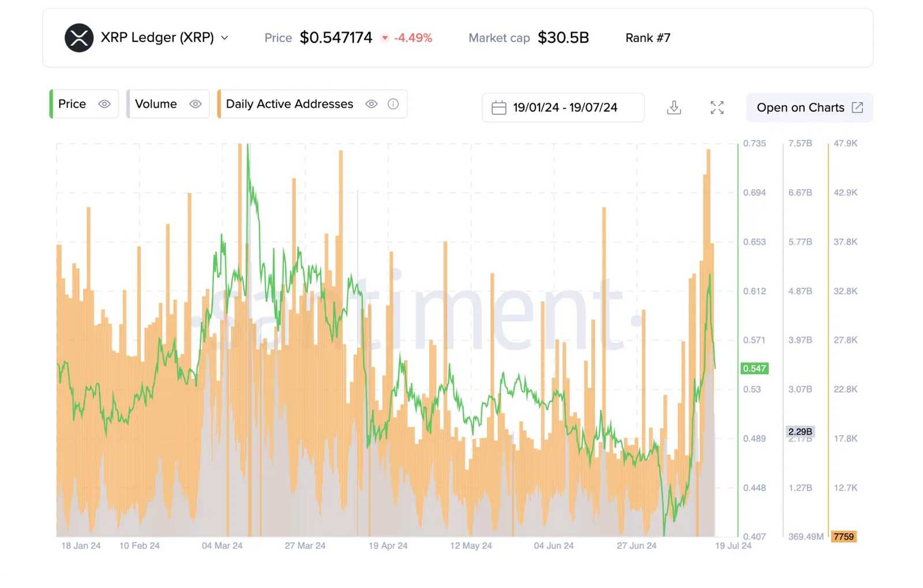
Task: Click the 10 Feb 24 date axis label
Action: (140, 546)
